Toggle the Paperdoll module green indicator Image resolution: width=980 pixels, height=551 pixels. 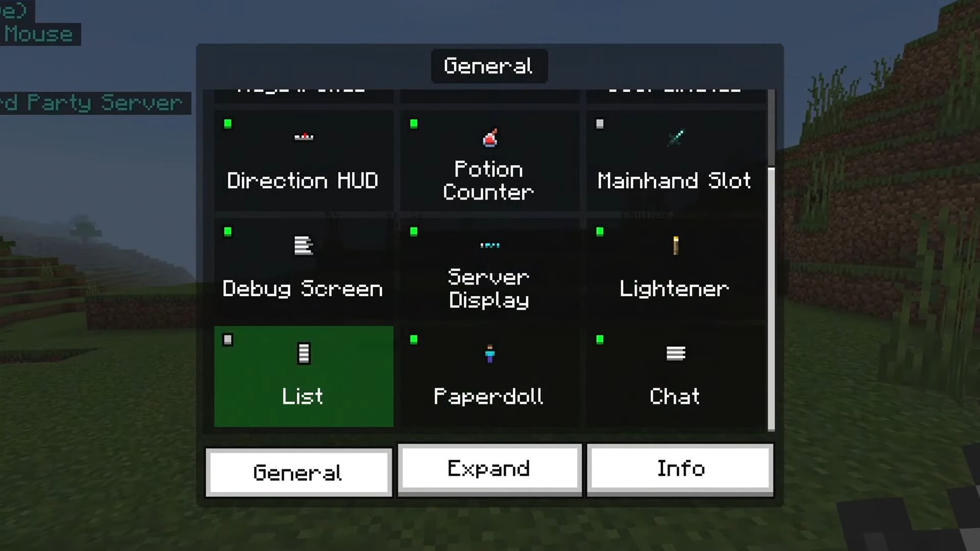[413, 339]
